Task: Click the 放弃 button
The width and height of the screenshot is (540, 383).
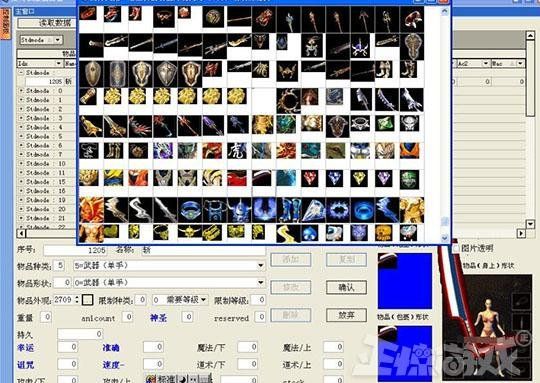Action: click(346, 315)
